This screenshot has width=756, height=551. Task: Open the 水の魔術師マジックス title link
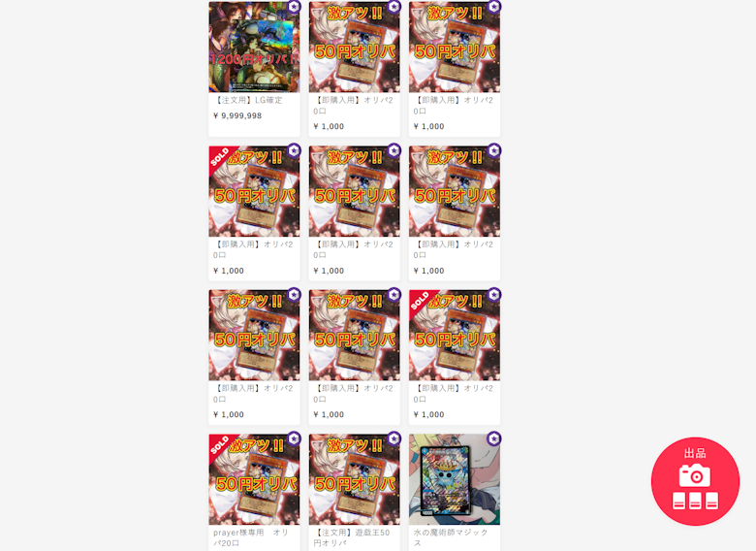451,537
